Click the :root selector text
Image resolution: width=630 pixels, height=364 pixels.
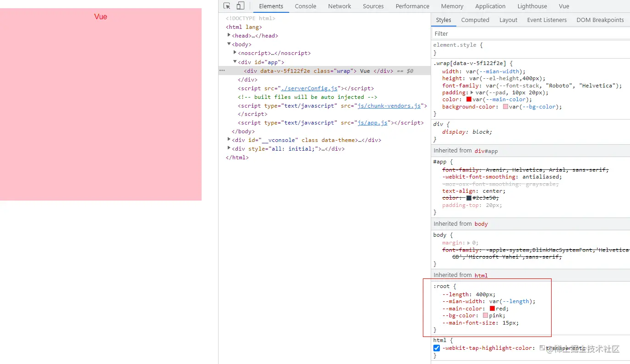click(x=441, y=286)
